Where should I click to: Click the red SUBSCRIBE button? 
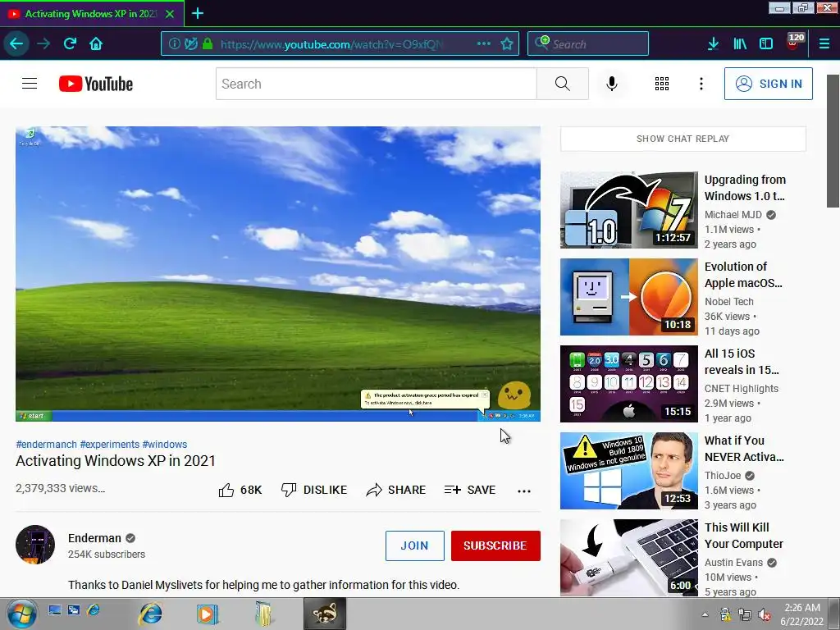coord(495,546)
